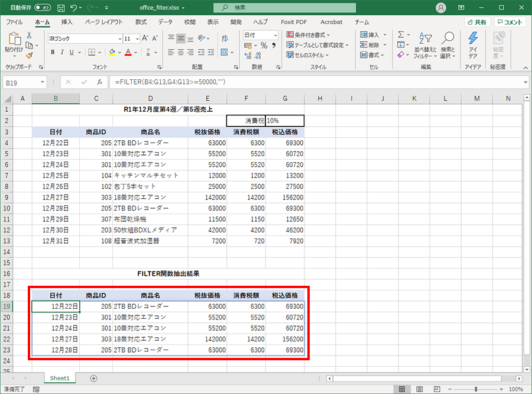Select the format painter brush
Image resolution: width=532 pixels, height=394 pixels.
point(29,56)
